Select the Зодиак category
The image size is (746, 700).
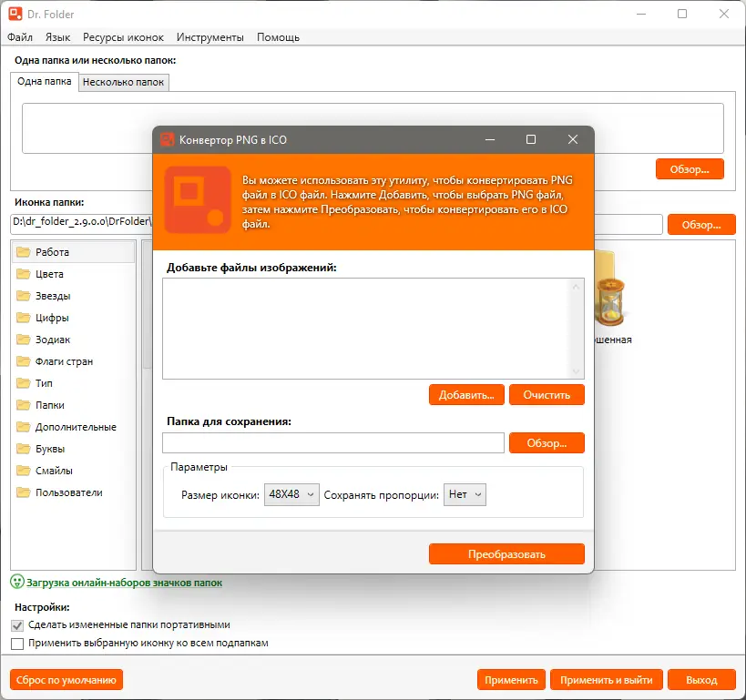pyautogui.click(x=74, y=340)
